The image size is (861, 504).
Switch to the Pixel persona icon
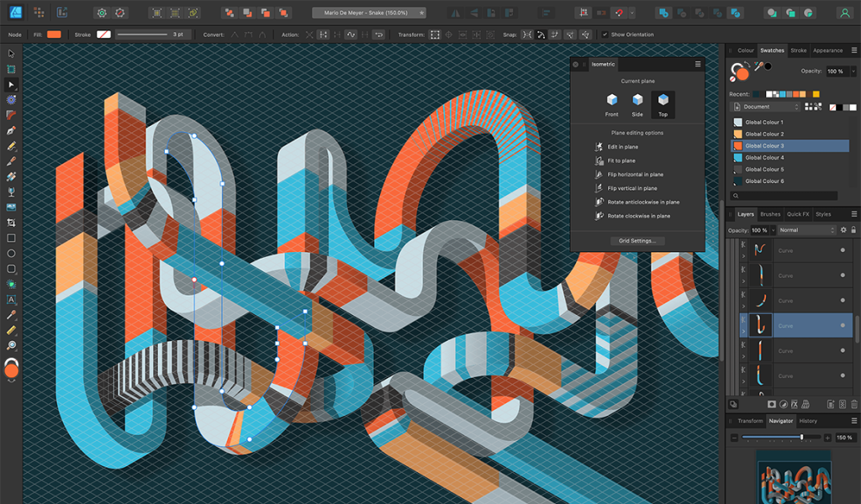pyautogui.click(x=39, y=12)
